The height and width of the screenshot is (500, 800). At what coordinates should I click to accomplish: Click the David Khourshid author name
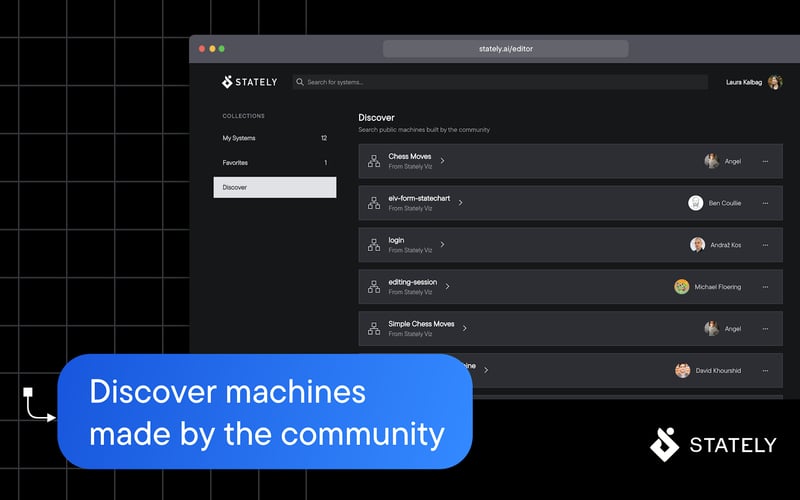click(x=718, y=370)
